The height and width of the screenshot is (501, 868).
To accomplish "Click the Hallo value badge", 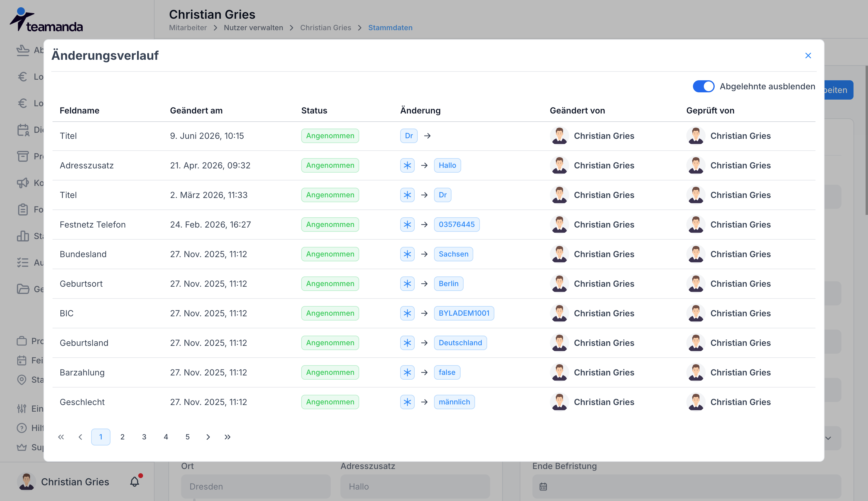I will 447,165.
